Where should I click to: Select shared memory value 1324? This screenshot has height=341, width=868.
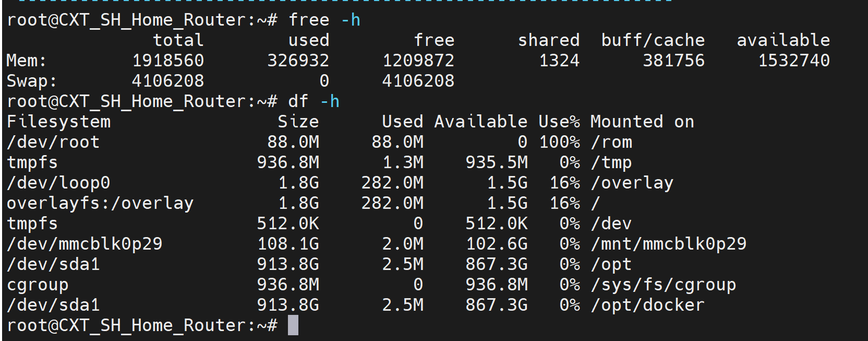(x=559, y=61)
